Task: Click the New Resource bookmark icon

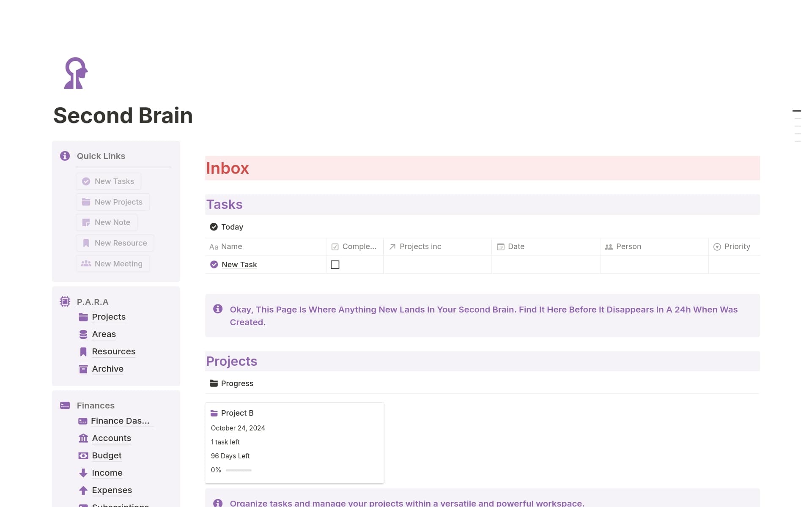Action: 86,243
